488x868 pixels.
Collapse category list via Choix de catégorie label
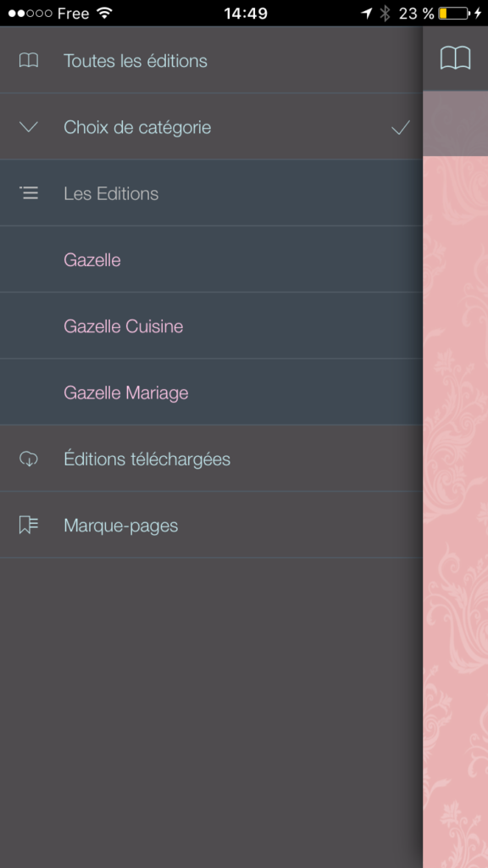pyautogui.click(x=137, y=127)
